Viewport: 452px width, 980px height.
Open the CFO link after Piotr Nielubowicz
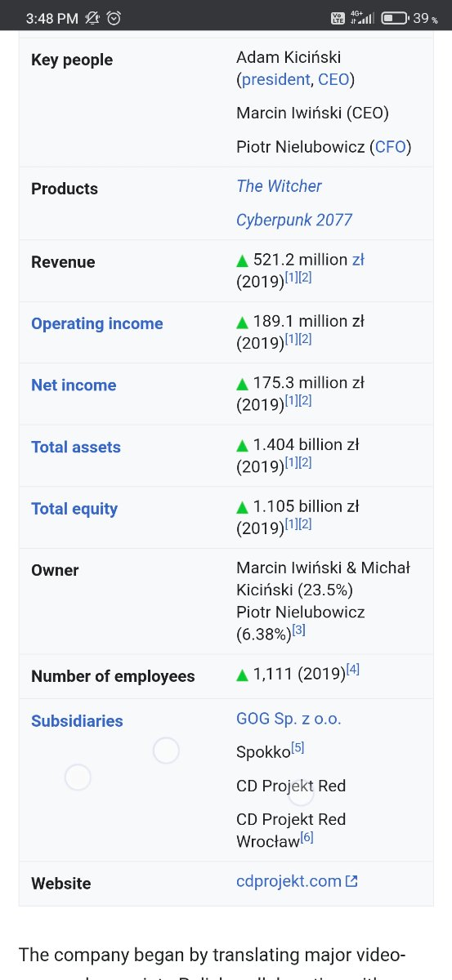point(391,147)
